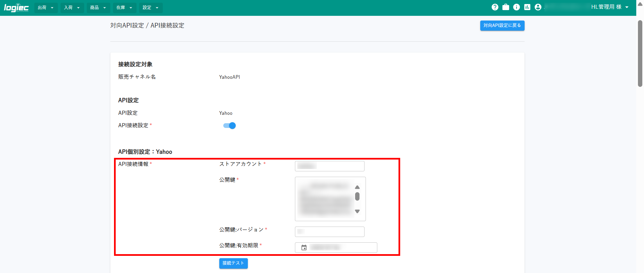Click the bar chart icon in header
The image size is (644, 273).
[527, 7]
